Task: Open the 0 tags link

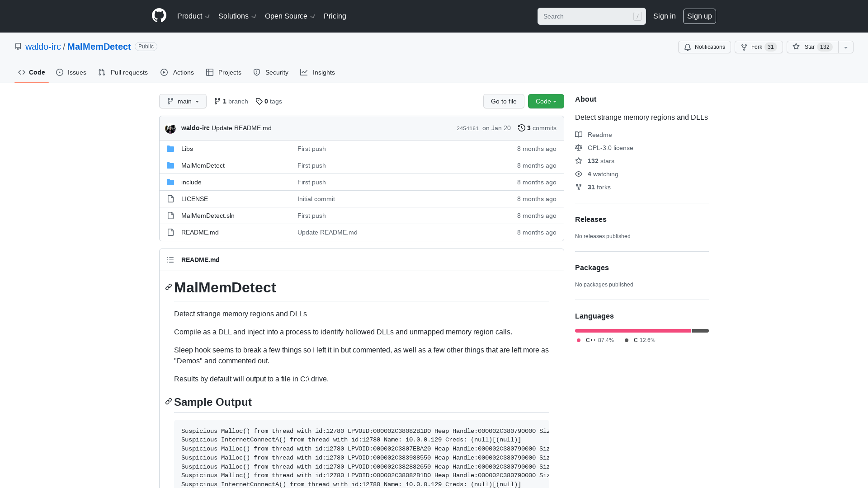Action: pyautogui.click(x=269, y=101)
